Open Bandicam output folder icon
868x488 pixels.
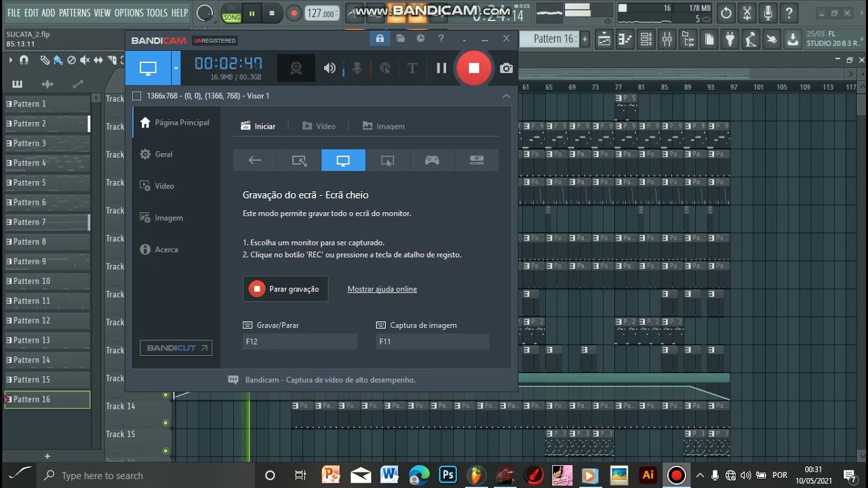tap(400, 39)
